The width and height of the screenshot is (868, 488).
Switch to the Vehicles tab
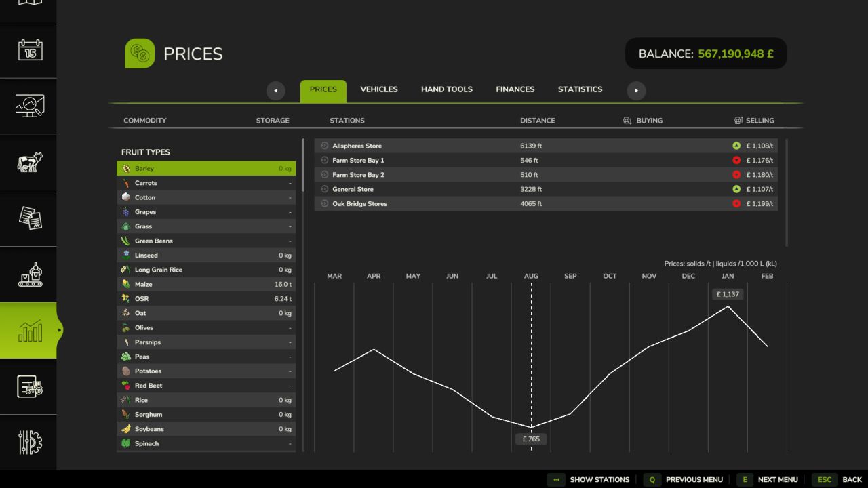pyautogui.click(x=379, y=89)
